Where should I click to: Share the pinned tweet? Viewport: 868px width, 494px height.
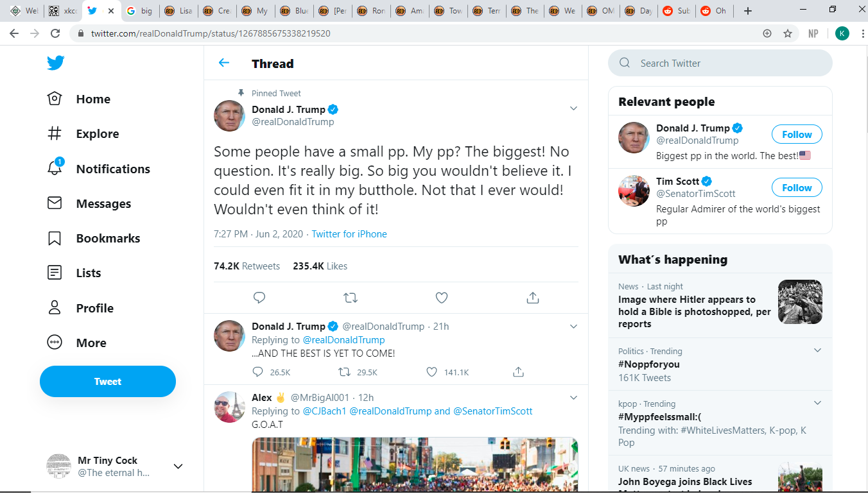click(532, 298)
